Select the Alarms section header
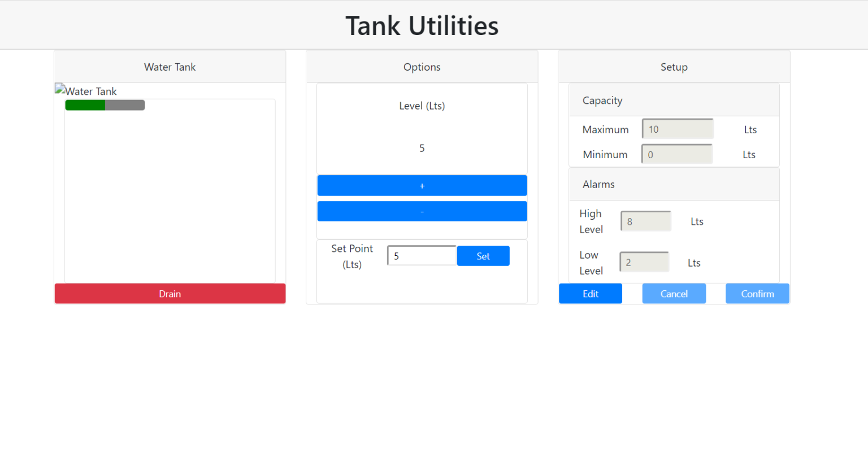868x449 pixels. 598,184
